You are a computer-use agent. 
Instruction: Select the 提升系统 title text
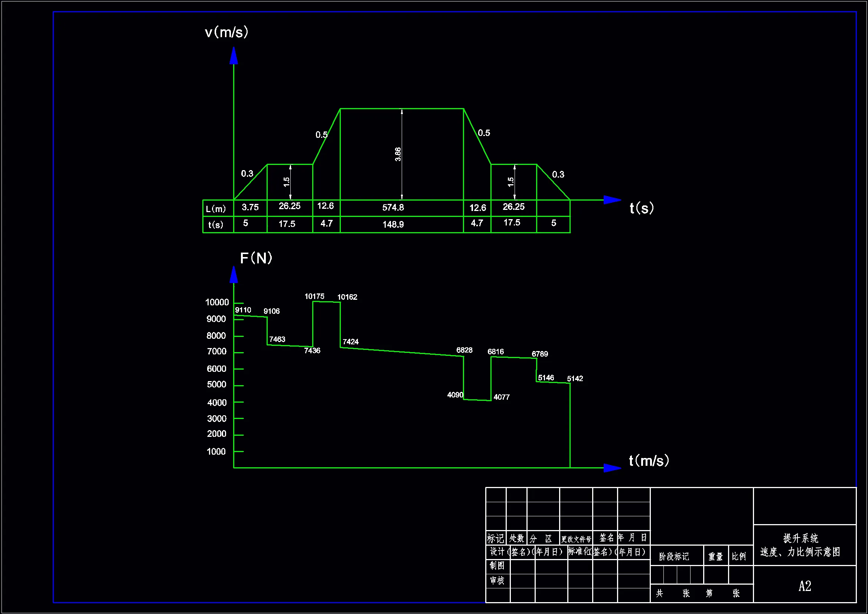point(800,538)
